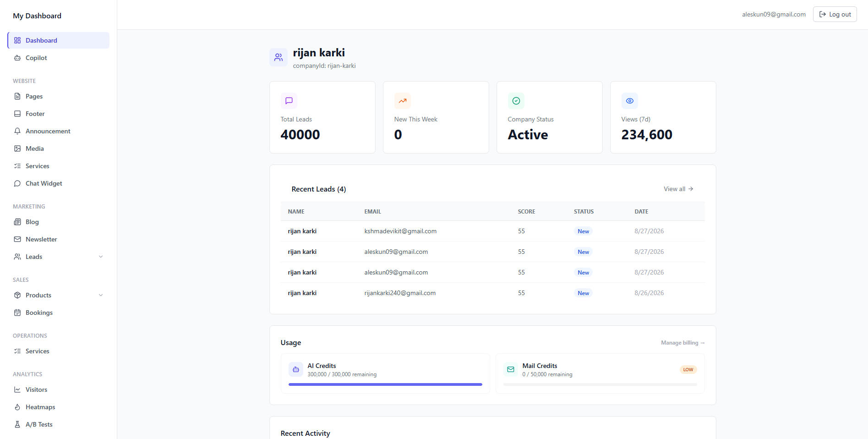Click the DATE column header
Image resolution: width=868 pixels, height=439 pixels.
[641, 212]
